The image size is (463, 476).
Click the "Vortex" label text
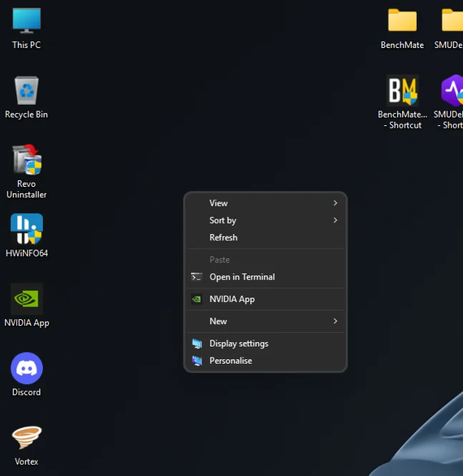click(x=27, y=461)
